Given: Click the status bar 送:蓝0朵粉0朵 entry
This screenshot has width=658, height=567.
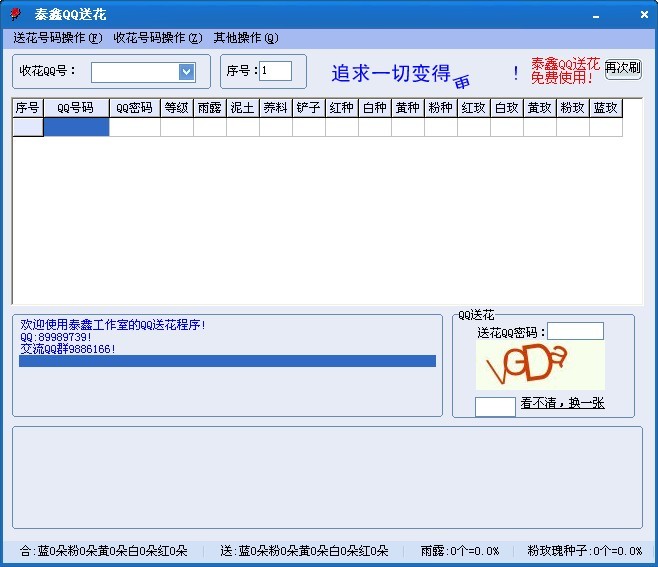Looking at the screenshot, I should click(304, 551).
